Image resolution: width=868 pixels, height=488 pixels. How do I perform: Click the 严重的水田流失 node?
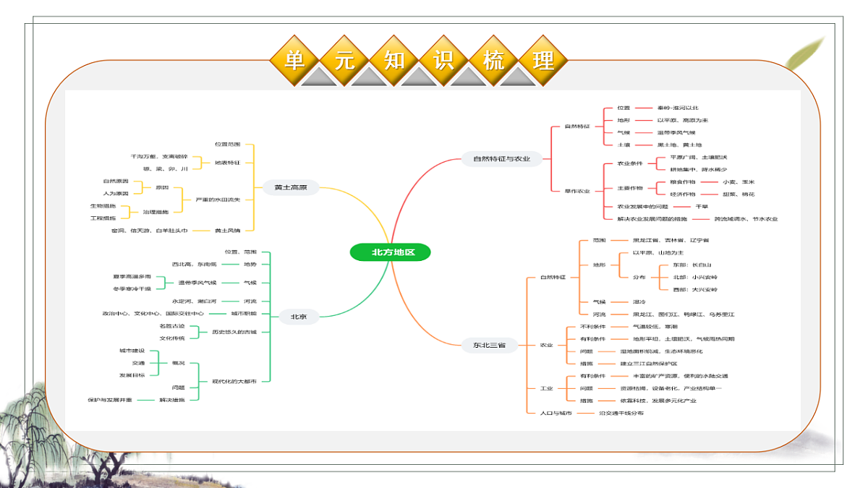coord(218,199)
